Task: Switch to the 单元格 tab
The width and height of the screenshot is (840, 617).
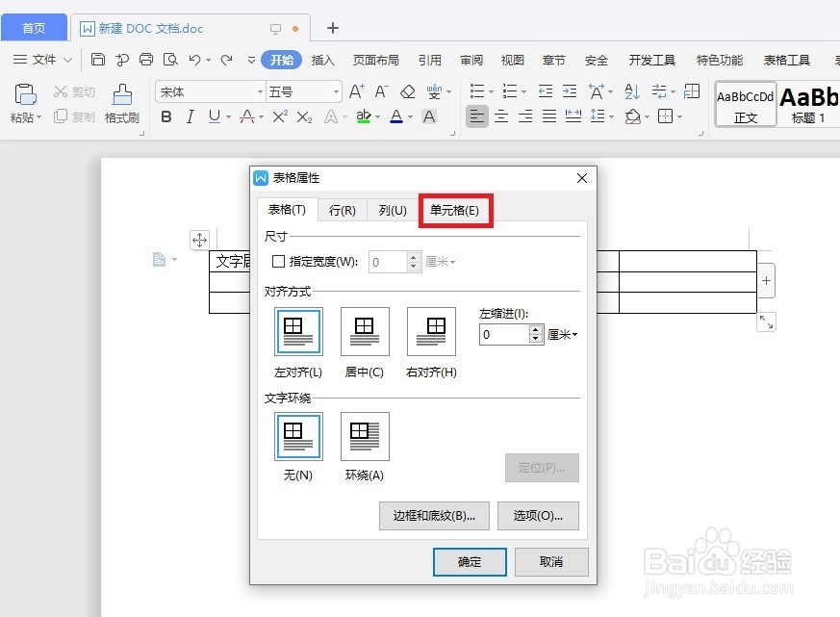Action: tap(455, 209)
